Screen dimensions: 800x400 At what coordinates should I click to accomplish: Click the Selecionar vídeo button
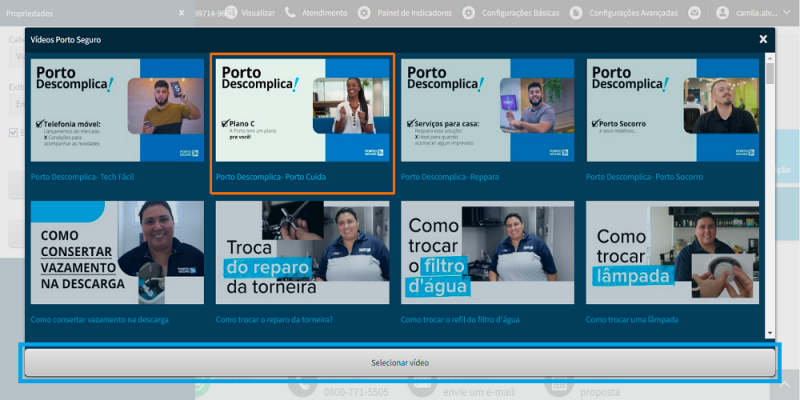(400, 363)
